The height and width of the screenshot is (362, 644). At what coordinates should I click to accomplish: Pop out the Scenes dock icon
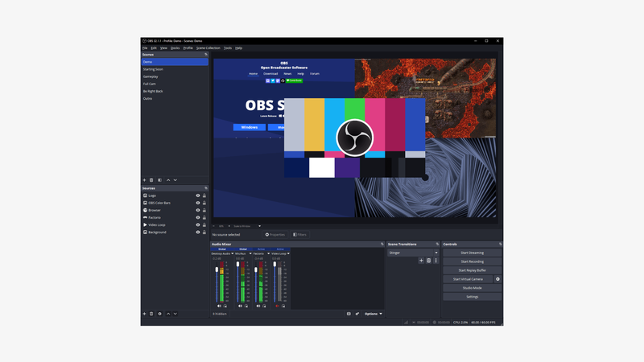(x=206, y=55)
